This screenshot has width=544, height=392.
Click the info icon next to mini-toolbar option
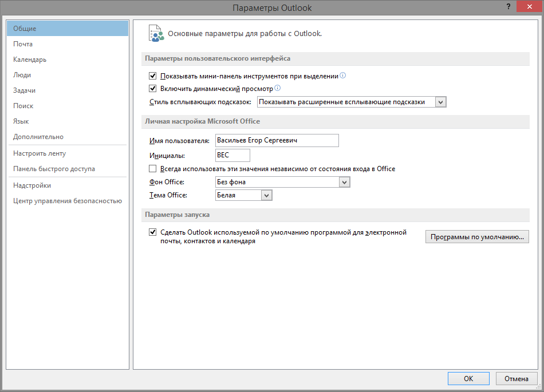tap(342, 76)
